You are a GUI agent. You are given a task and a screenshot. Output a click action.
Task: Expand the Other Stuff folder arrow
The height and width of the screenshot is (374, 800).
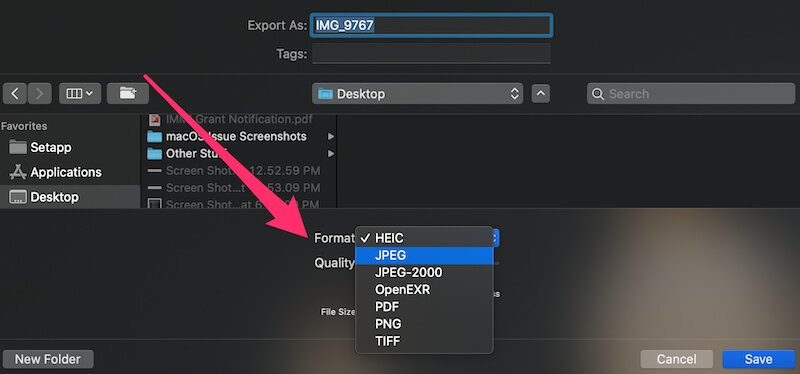click(331, 153)
